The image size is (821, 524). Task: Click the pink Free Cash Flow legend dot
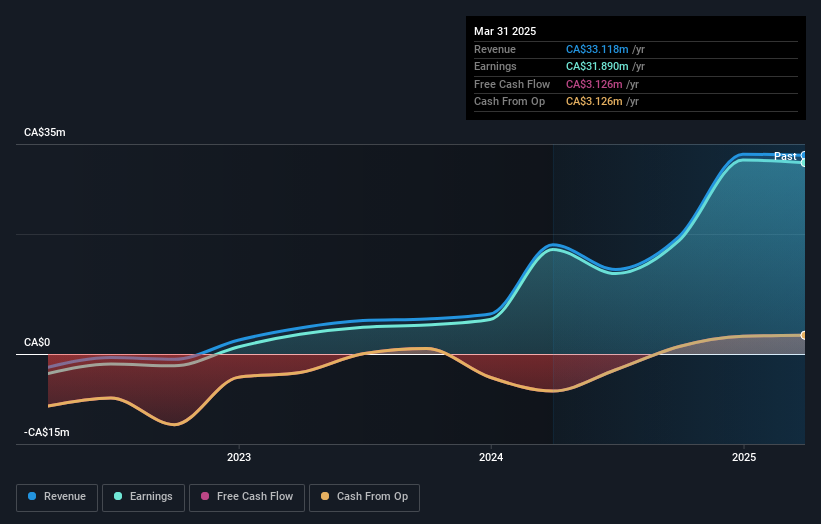click(205, 496)
